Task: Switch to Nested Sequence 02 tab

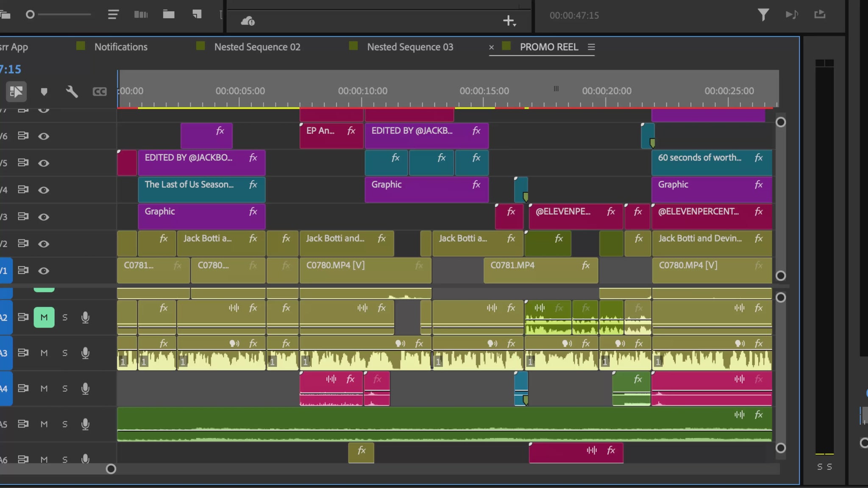Action: click(x=257, y=47)
